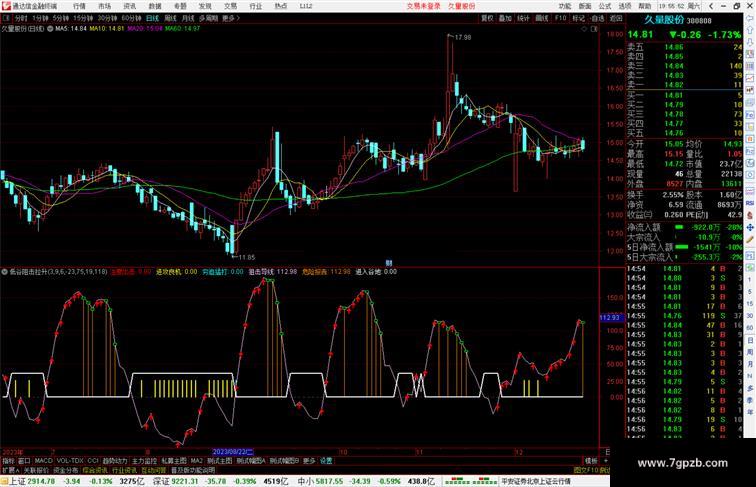Image resolution: width=756 pixels, height=487 pixels.
Task: Switch to the 周线 period tab
Action: tap(171, 18)
